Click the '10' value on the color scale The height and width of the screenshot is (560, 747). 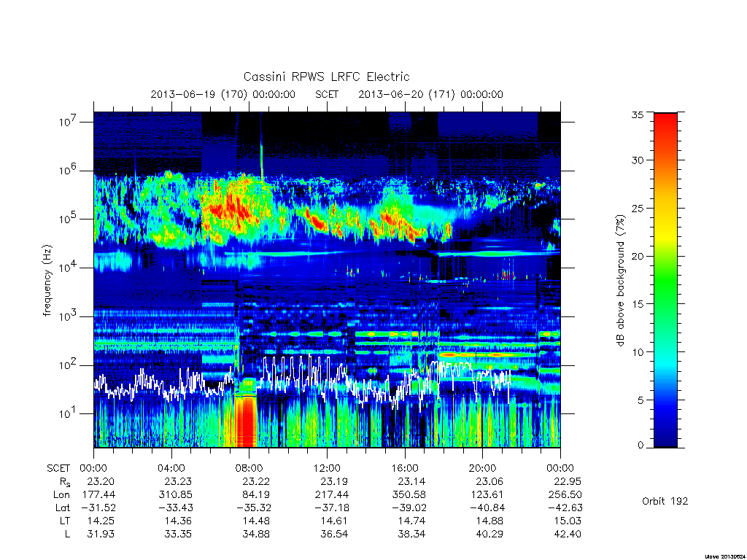pyautogui.click(x=637, y=352)
